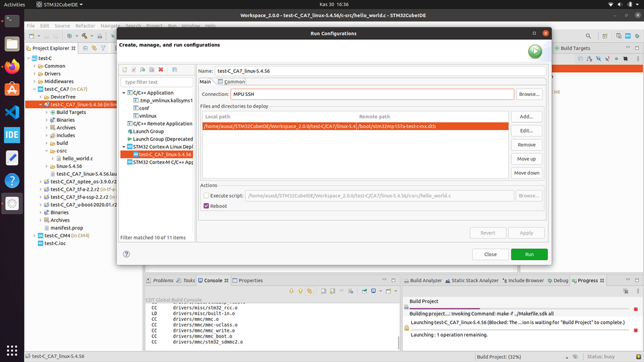Image resolution: width=644 pixels, height=362 pixels.
Task: Click Add to deploy a file
Action: coord(527,117)
